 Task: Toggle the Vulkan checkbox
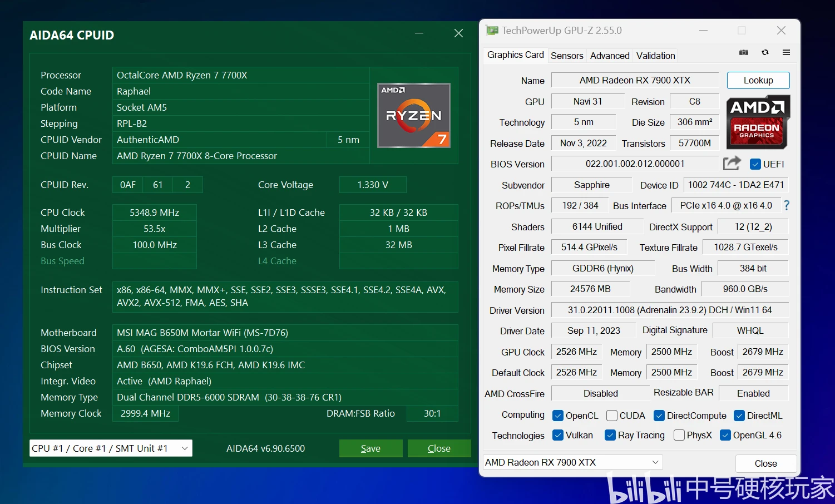(x=558, y=435)
